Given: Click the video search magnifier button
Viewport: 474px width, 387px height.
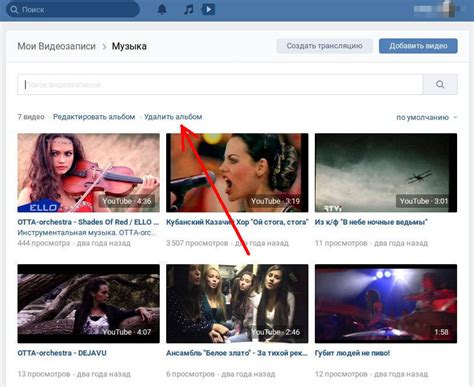Looking at the screenshot, I should coord(440,85).
